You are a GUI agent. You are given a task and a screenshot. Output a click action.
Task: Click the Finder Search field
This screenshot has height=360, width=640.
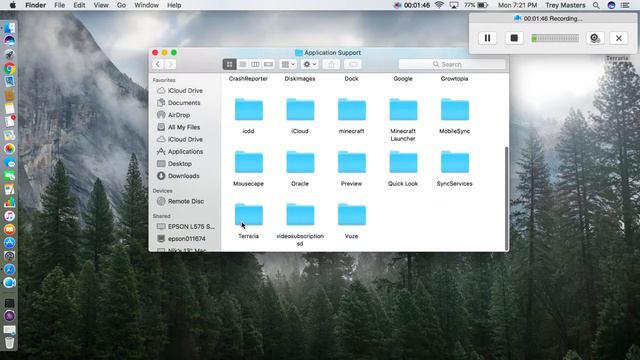click(x=452, y=64)
